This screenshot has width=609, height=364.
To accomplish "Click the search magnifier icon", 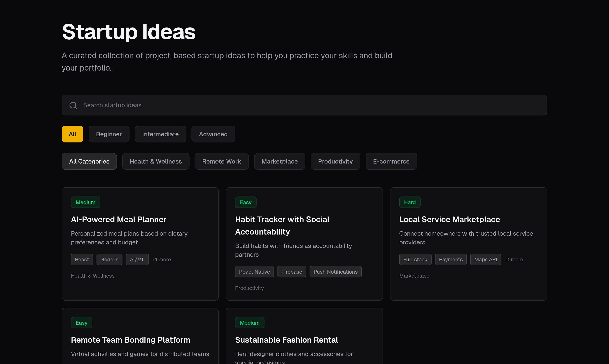I will [x=73, y=105].
